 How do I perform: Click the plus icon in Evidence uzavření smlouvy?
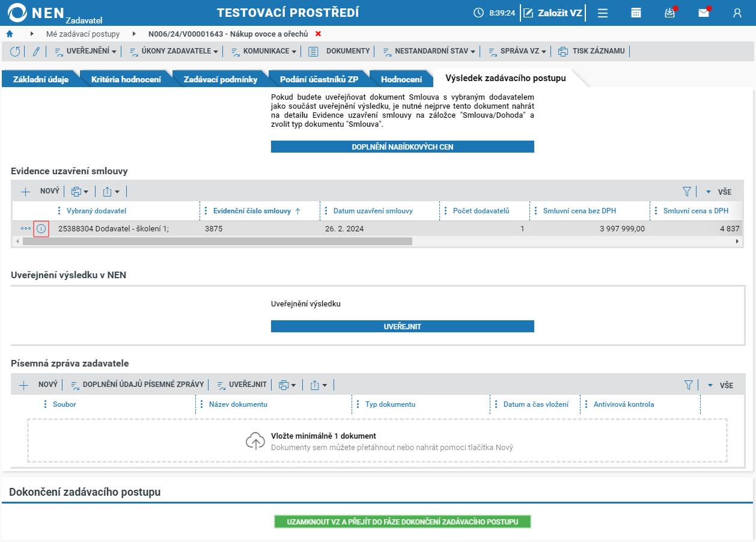point(25,192)
